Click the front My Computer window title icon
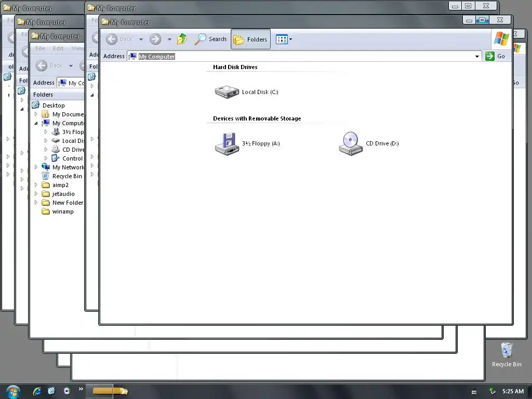Viewport: 532px width, 399px height. click(105, 22)
